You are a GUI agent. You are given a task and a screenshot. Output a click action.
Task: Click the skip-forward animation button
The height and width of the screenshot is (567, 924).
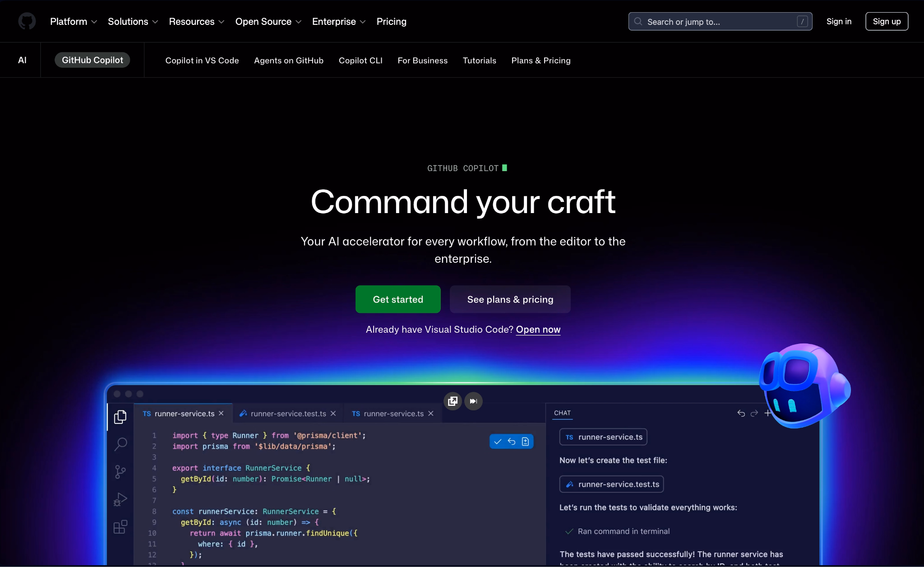pos(473,401)
